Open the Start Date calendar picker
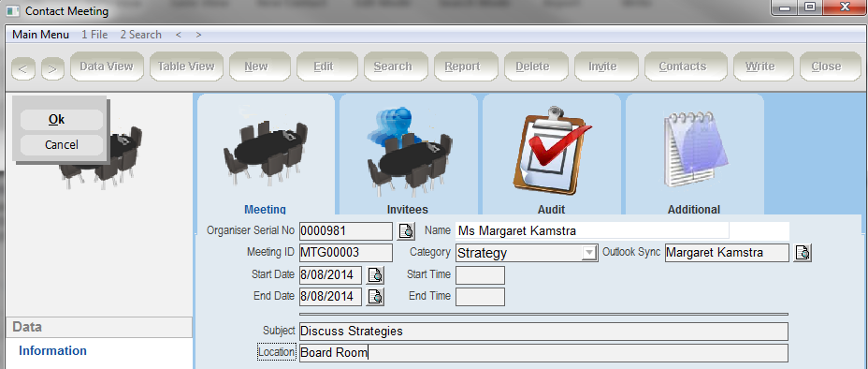This screenshot has height=369, width=868. tap(375, 274)
